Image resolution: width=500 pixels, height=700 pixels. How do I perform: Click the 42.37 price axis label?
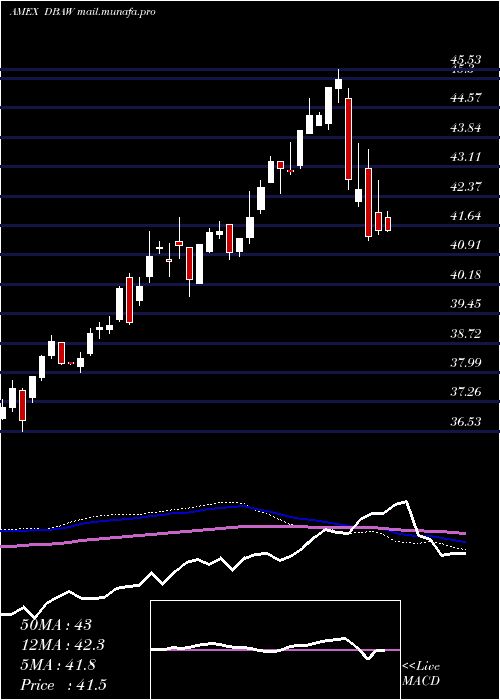466,187
